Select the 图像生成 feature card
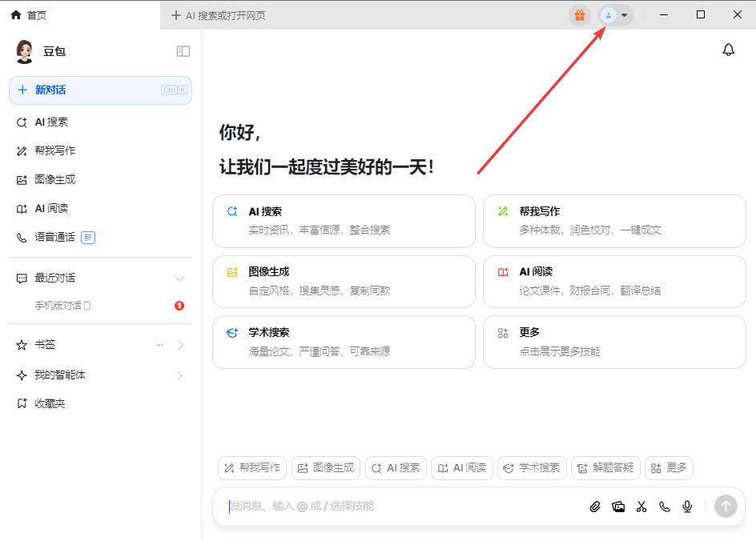 pyautogui.click(x=344, y=282)
